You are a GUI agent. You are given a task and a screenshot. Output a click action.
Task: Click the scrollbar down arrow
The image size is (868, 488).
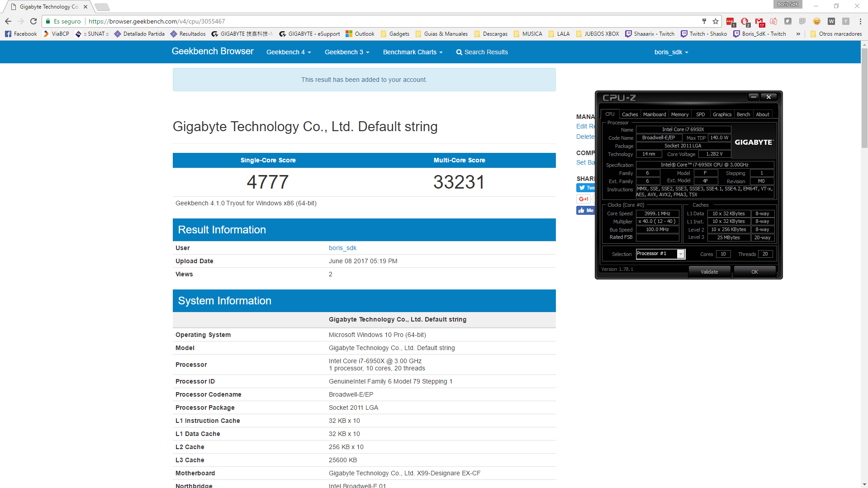[x=864, y=484]
